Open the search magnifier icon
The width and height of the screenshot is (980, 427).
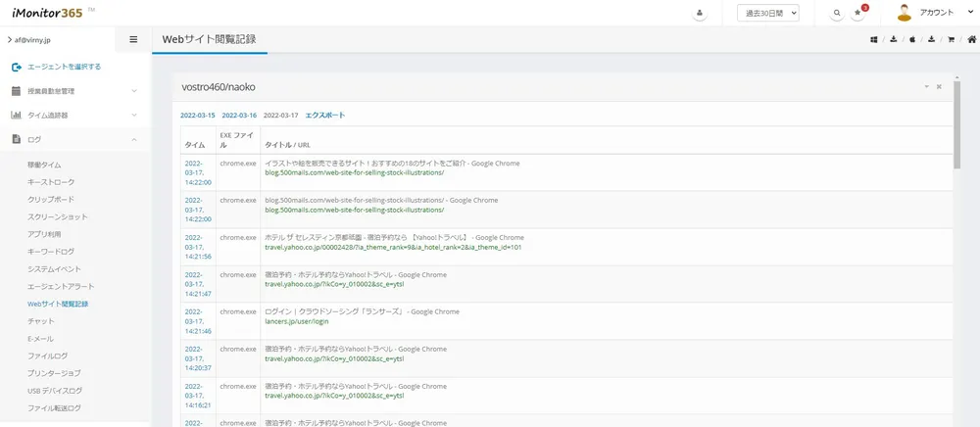pyautogui.click(x=837, y=13)
